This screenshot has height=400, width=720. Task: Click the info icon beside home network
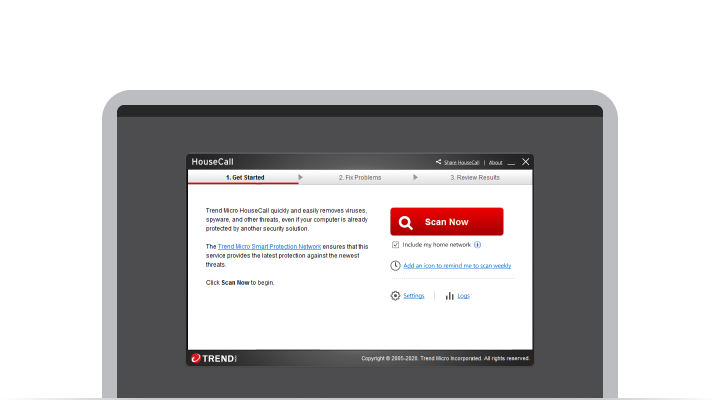click(x=478, y=245)
